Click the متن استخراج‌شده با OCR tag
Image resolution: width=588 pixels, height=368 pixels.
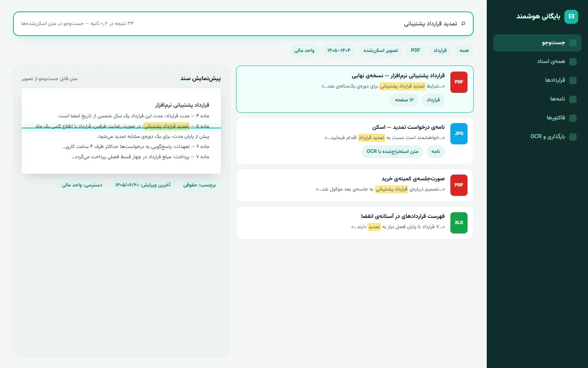pos(392,152)
